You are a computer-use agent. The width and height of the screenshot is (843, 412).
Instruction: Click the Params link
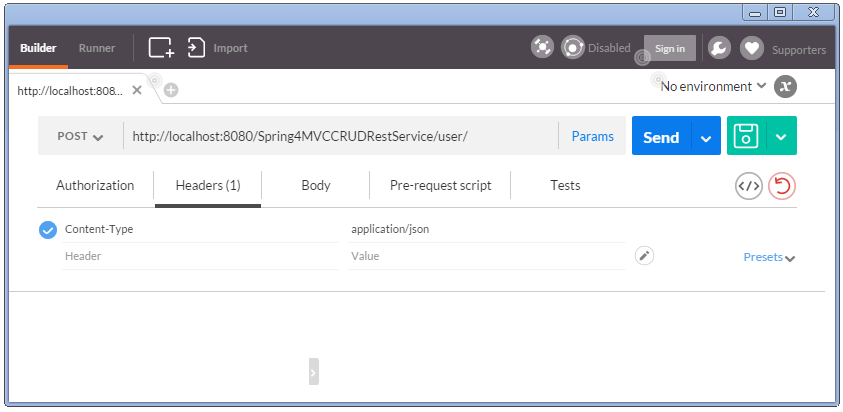[x=593, y=137]
